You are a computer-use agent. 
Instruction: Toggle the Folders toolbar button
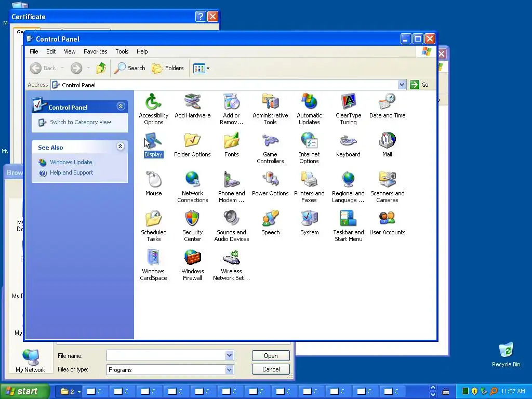(168, 68)
